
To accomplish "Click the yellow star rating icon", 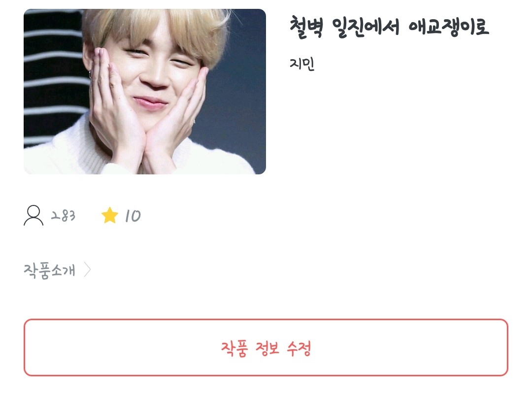I will [x=109, y=215].
